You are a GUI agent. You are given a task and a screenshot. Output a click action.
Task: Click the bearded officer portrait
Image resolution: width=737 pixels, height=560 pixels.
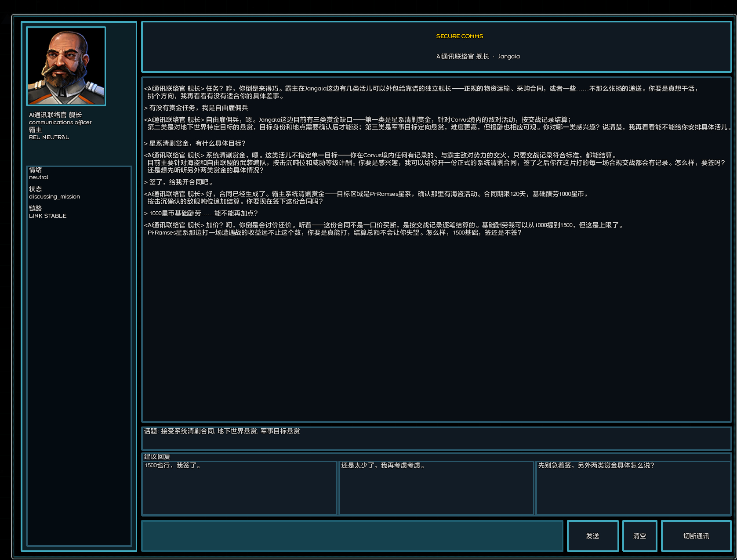(x=66, y=66)
